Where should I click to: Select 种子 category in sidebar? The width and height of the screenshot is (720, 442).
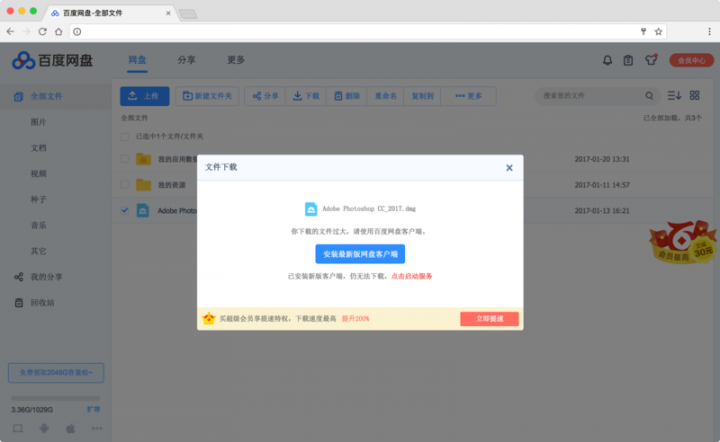pos(39,199)
